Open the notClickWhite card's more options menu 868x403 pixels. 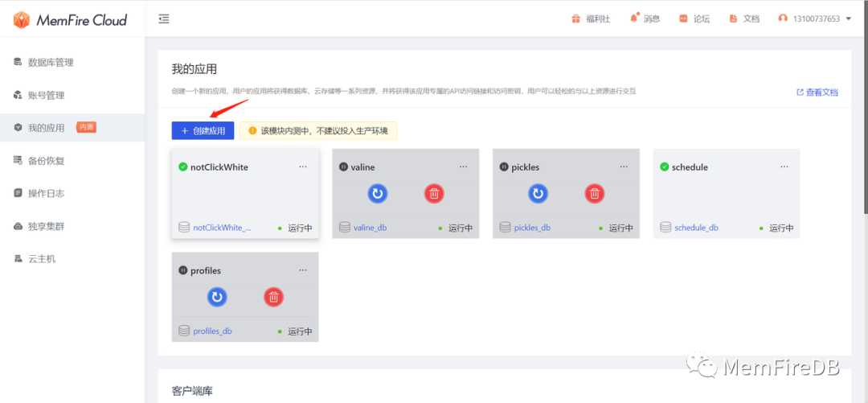303,167
